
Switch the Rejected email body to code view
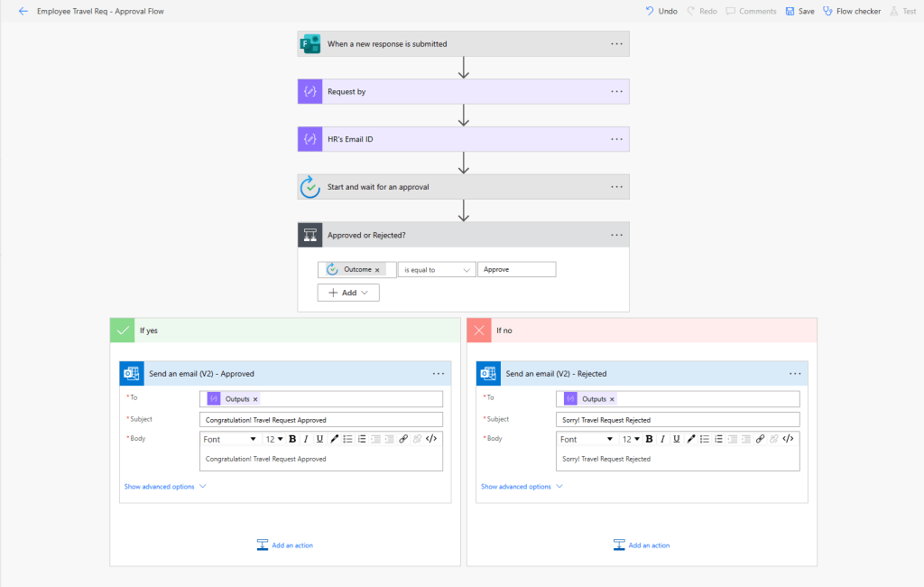tap(788, 439)
